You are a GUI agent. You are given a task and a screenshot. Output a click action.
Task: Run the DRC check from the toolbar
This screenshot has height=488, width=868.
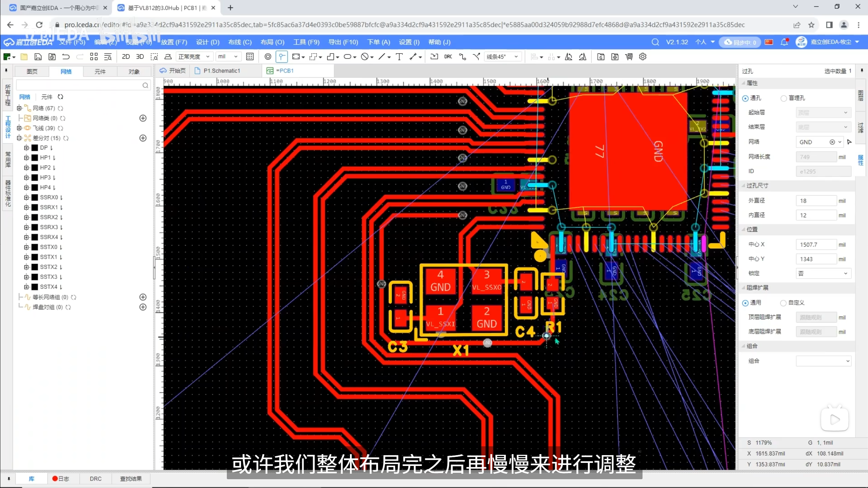pos(448,57)
